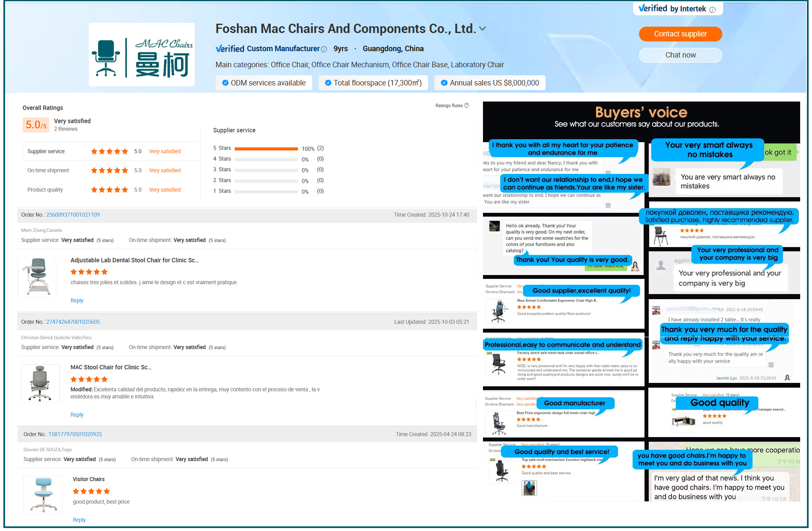812x531 pixels.
Task: Open order number 158177970501020925
Action: click(x=75, y=435)
